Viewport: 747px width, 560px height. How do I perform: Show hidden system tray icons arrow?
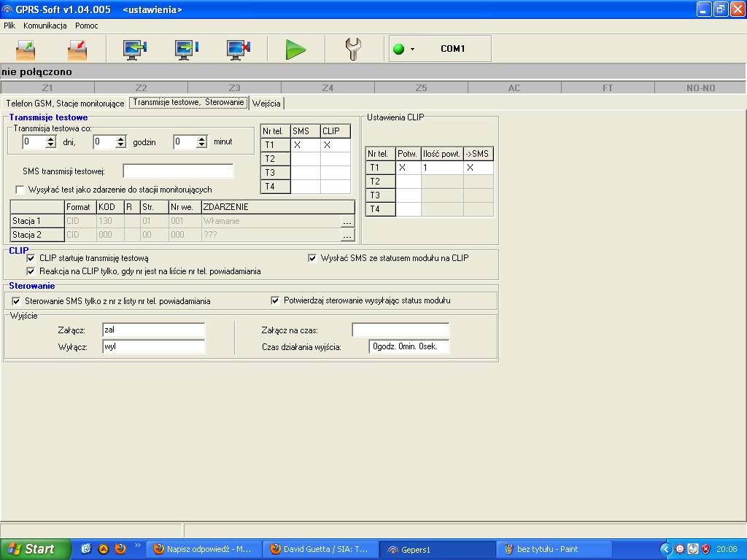[x=665, y=550]
